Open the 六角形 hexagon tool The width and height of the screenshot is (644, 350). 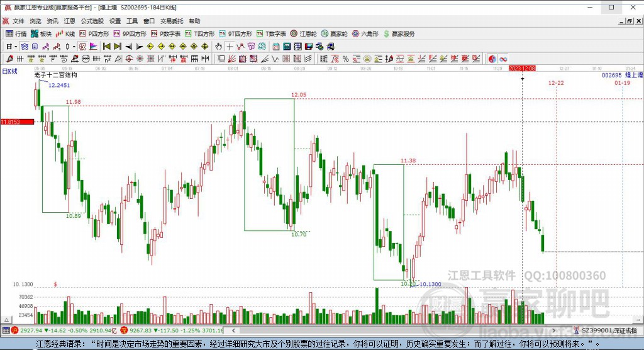(365, 34)
